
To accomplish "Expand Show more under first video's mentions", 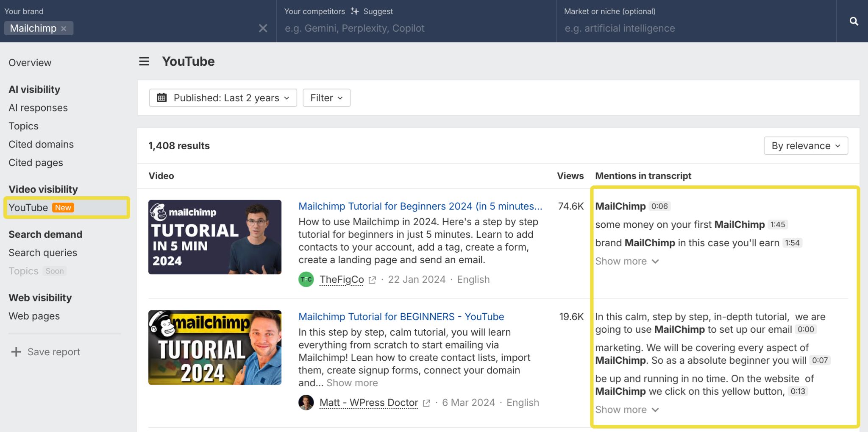I will (626, 261).
